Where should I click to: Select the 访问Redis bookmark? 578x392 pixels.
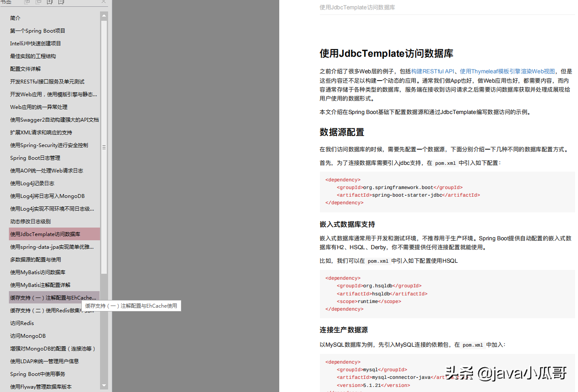[x=22, y=323]
